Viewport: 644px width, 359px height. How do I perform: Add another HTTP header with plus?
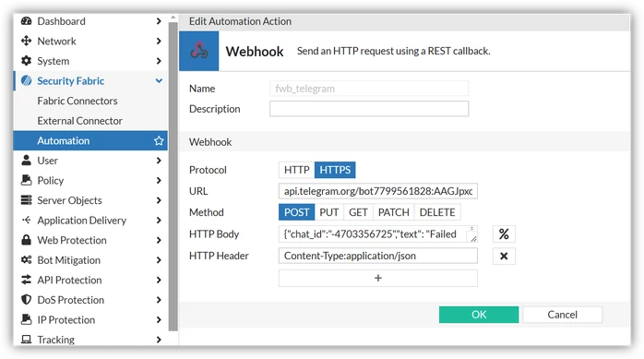point(378,278)
